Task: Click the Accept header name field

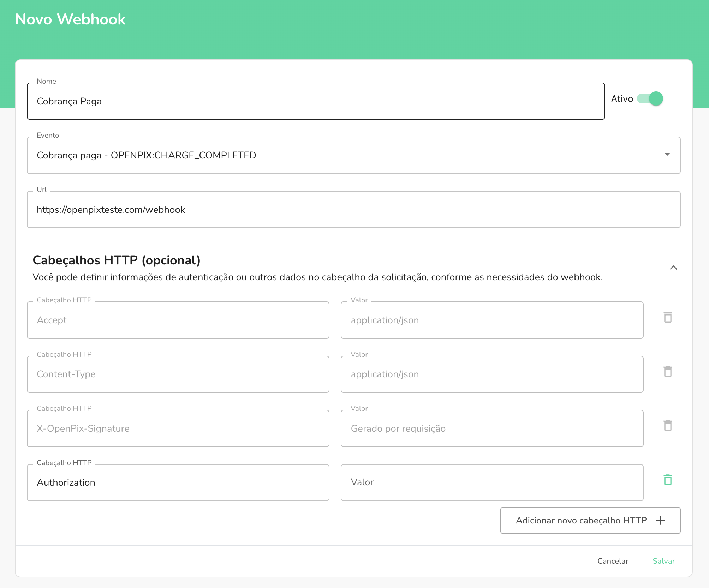Action: coord(178,320)
